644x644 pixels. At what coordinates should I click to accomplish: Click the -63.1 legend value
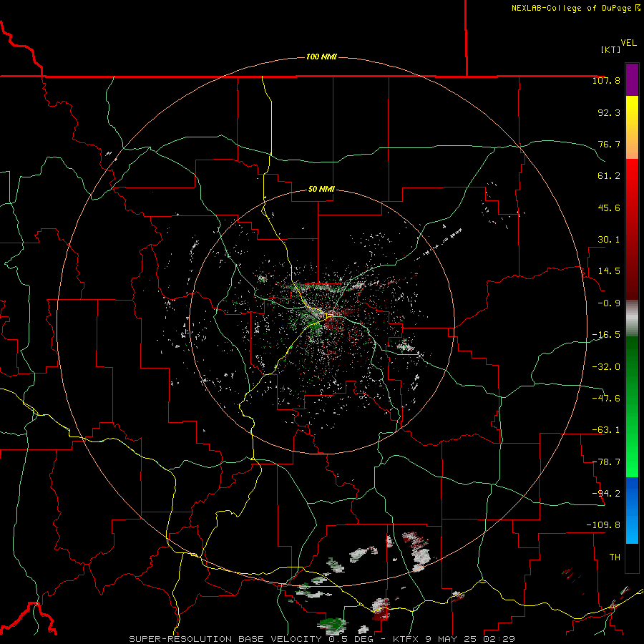[606, 430]
